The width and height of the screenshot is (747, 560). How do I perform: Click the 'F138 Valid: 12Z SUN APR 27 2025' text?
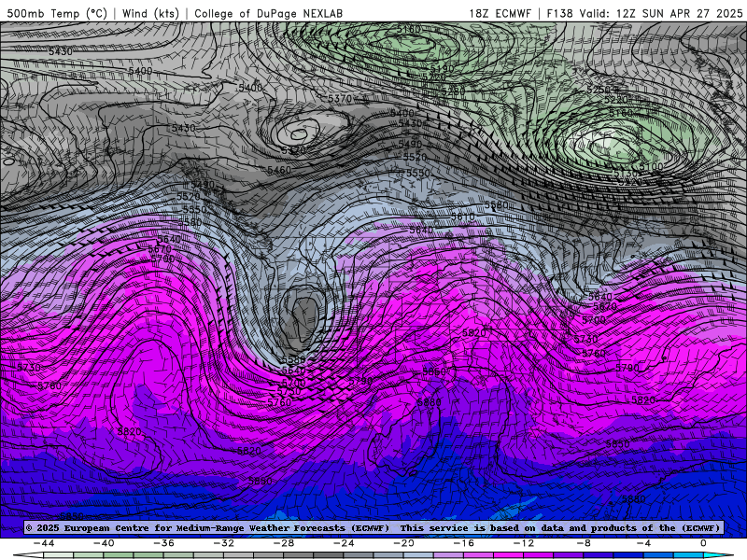(x=644, y=13)
